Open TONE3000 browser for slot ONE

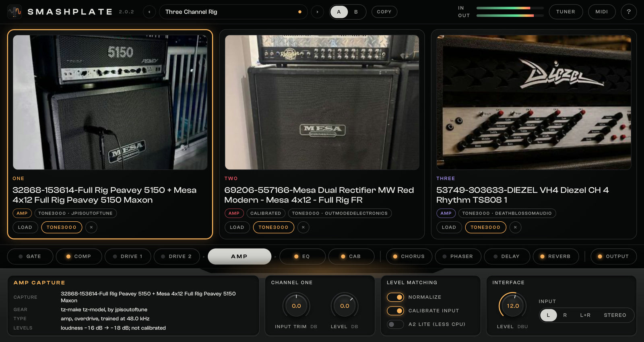[62, 227]
